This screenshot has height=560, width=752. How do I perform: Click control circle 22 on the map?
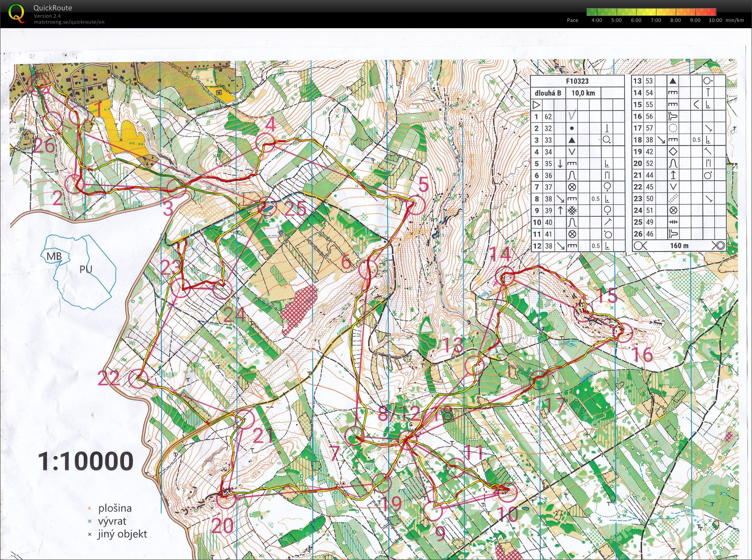(x=138, y=378)
